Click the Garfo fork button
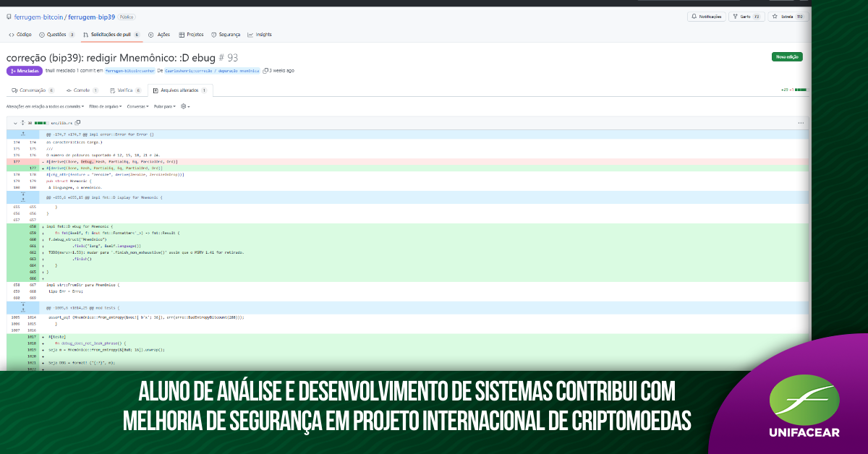The height and width of the screenshot is (454, 868). pyautogui.click(x=746, y=17)
